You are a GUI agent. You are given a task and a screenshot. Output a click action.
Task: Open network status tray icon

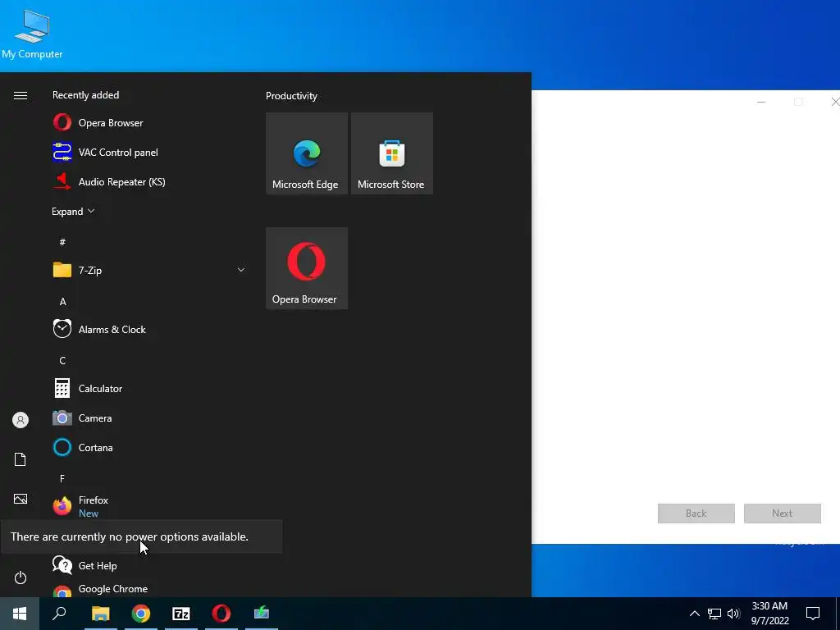[x=714, y=614]
